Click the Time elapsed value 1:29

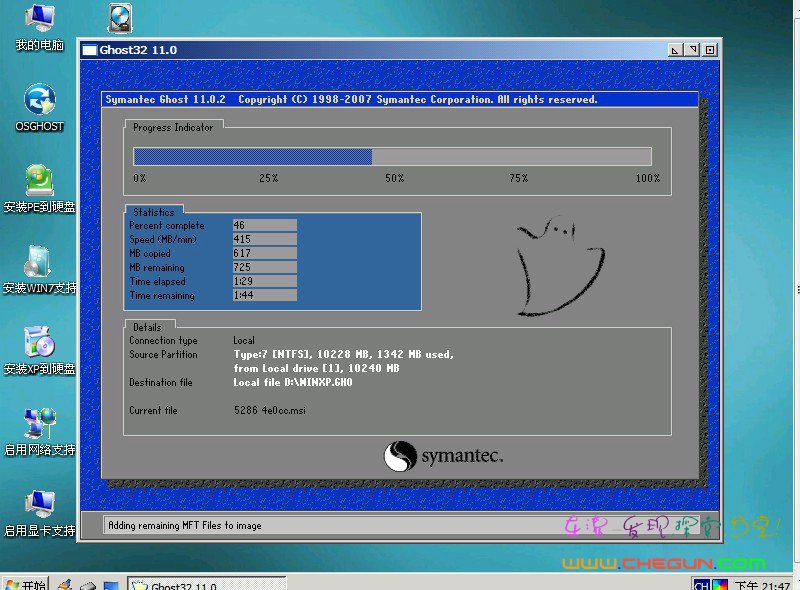click(264, 281)
